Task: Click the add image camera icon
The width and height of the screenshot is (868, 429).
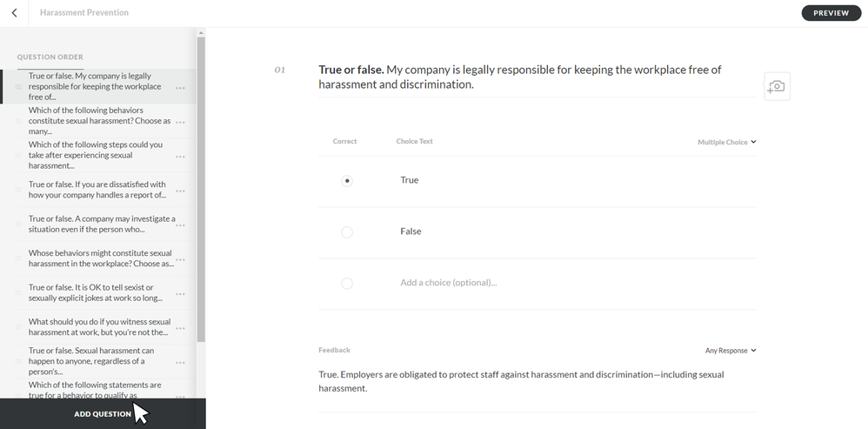Action: click(777, 87)
